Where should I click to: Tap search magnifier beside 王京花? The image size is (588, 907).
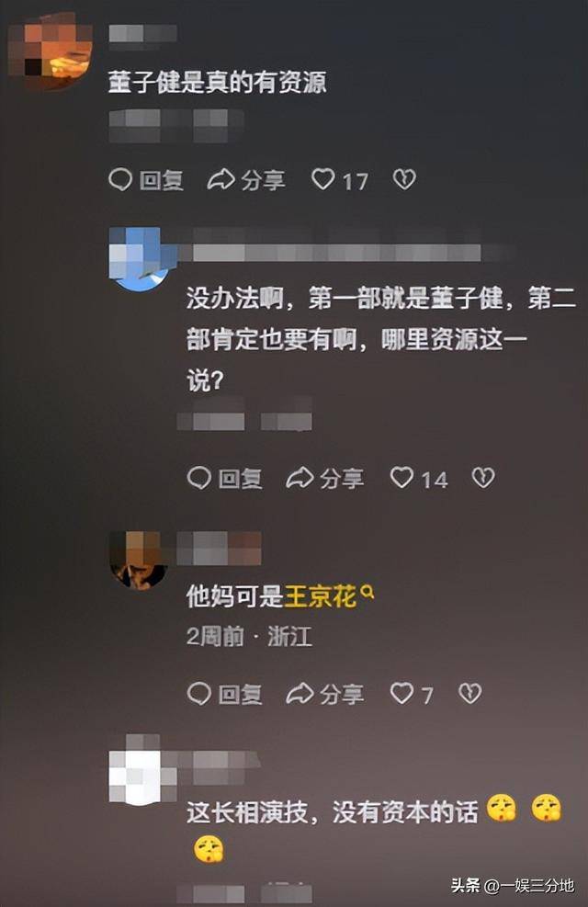coord(367,592)
